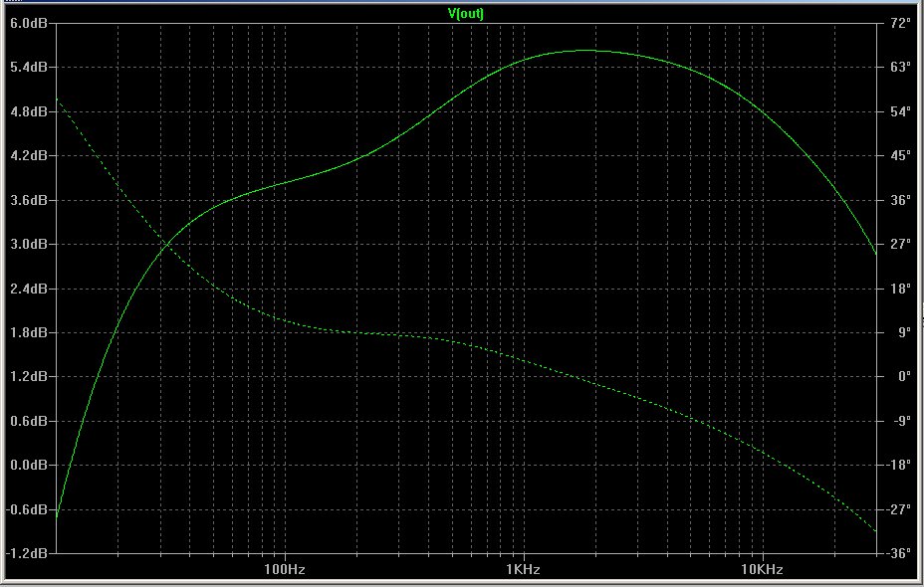Screen dimensions: 924x587
Task: Select the 4.8dB magnitude axis label
Action: point(28,111)
